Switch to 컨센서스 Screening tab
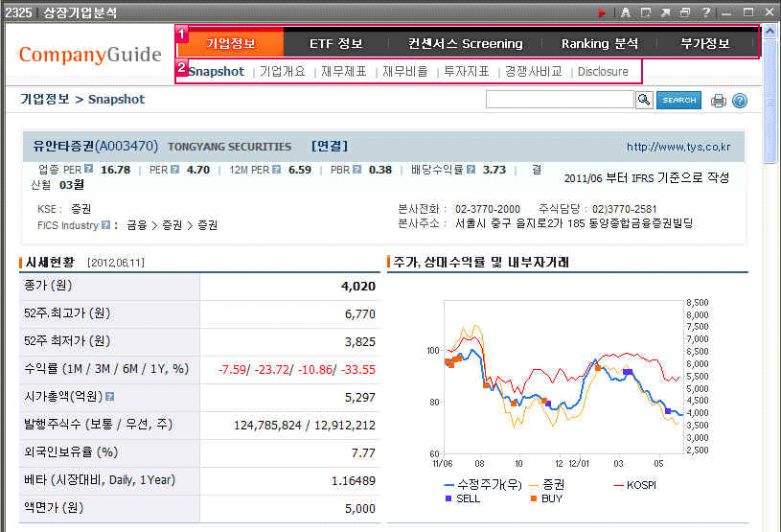Image resolution: width=781 pixels, height=532 pixels. (465, 43)
